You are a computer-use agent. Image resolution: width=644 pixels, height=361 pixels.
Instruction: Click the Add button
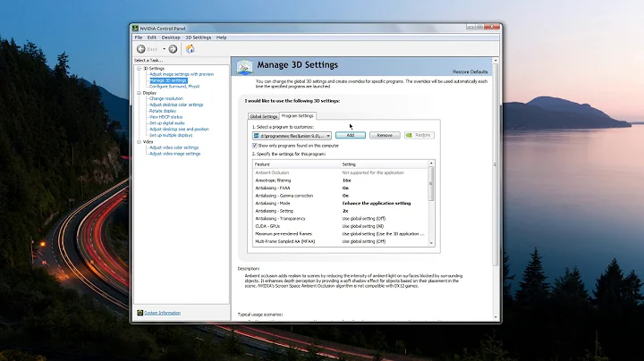tap(351, 135)
